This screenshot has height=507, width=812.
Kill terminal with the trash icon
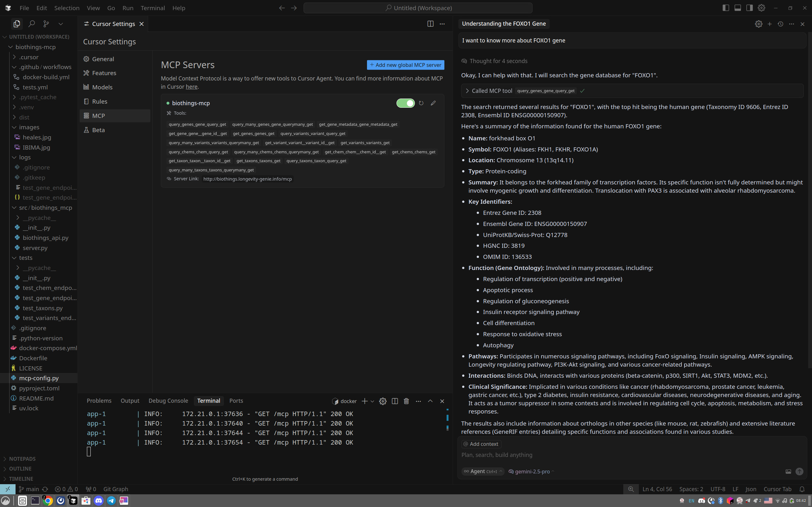[x=406, y=401]
